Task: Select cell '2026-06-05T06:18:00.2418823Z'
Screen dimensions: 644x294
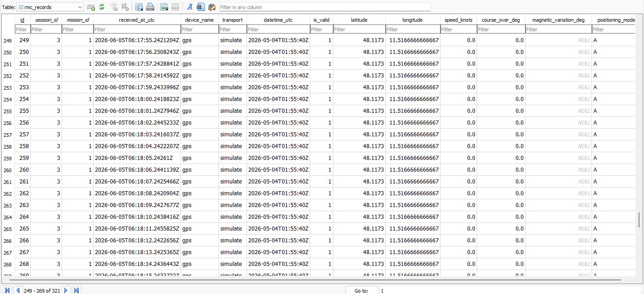Action: [137, 99]
